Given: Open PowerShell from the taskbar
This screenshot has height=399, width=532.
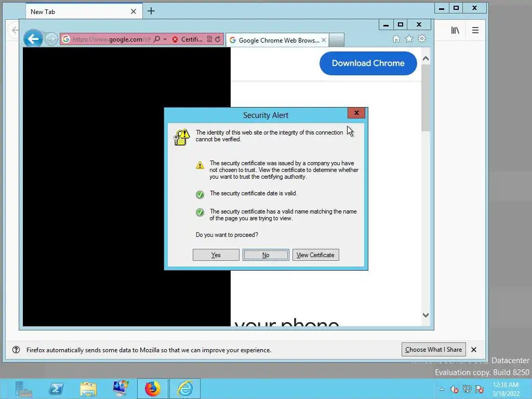Looking at the screenshot, I should pos(56,389).
